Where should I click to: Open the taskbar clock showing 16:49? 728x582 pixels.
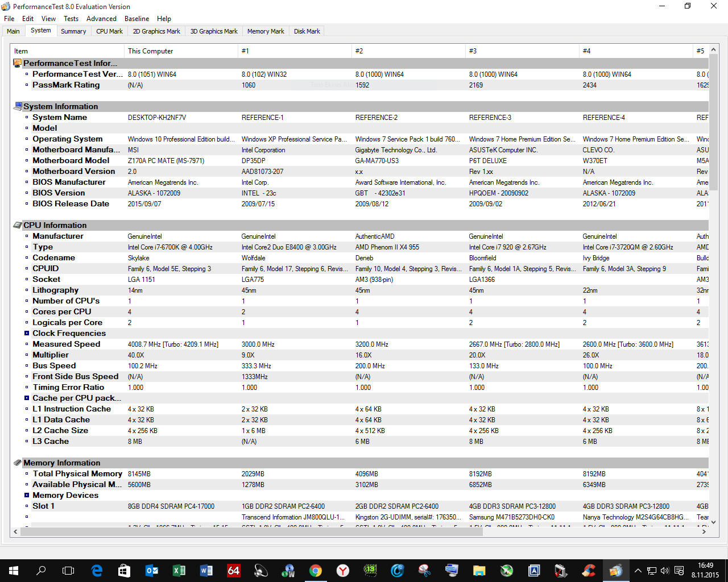coord(705,570)
